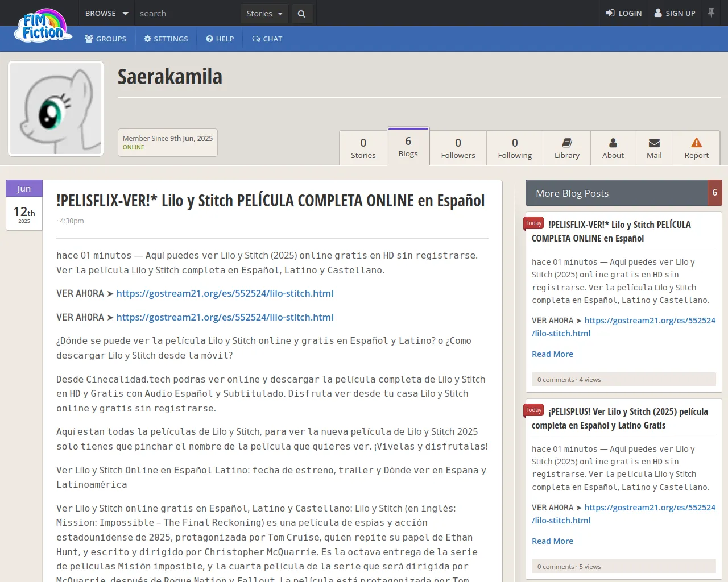The width and height of the screenshot is (728, 582).
Task: Switch to the 0 Stories tab
Action: point(363,148)
